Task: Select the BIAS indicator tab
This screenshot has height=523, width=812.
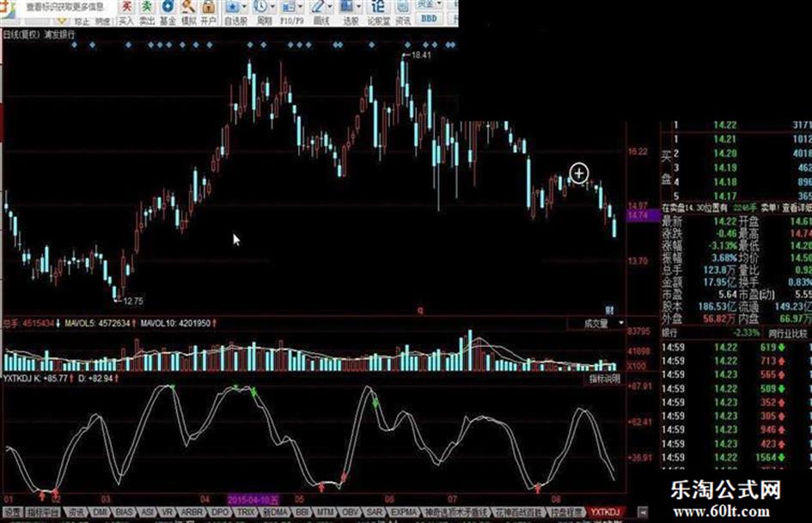Action: click(125, 512)
